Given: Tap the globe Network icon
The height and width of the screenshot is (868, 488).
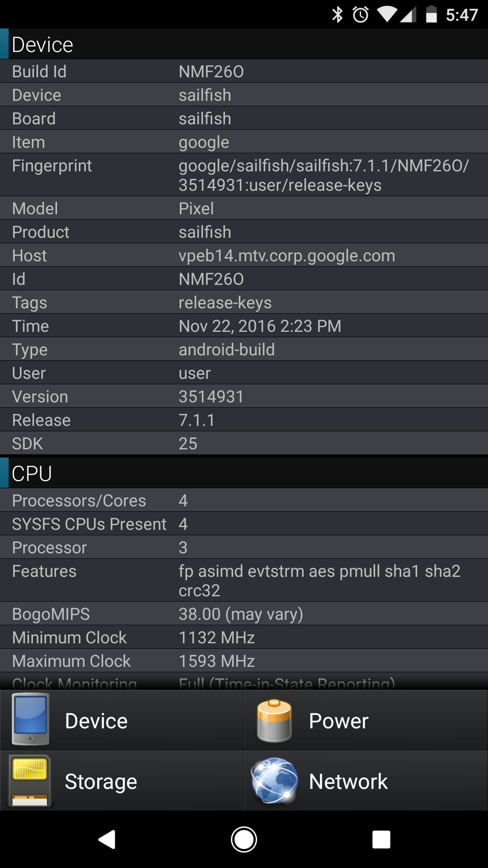Looking at the screenshot, I should click(274, 781).
